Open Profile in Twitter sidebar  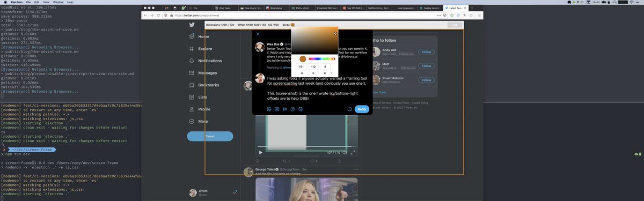tap(199, 109)
